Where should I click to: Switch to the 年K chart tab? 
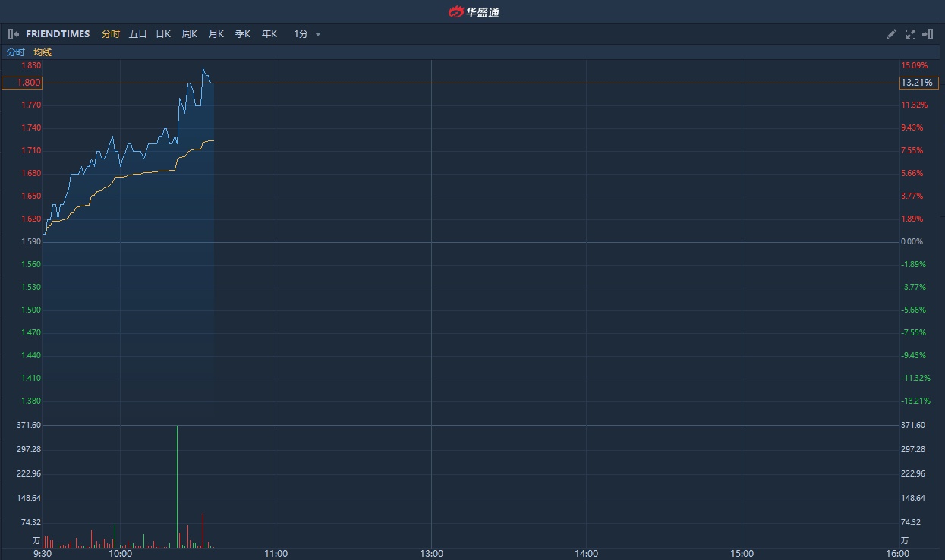point(269,34)
